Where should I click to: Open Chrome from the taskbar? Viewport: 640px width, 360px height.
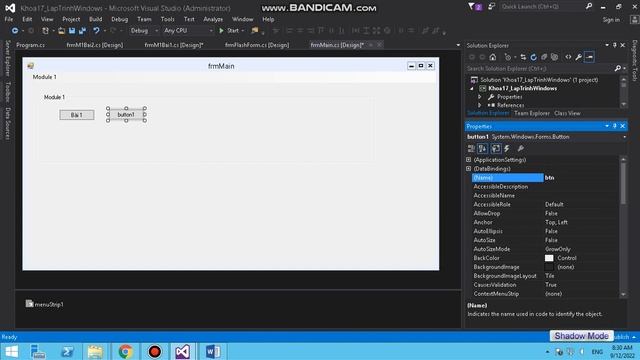(126, 351)
